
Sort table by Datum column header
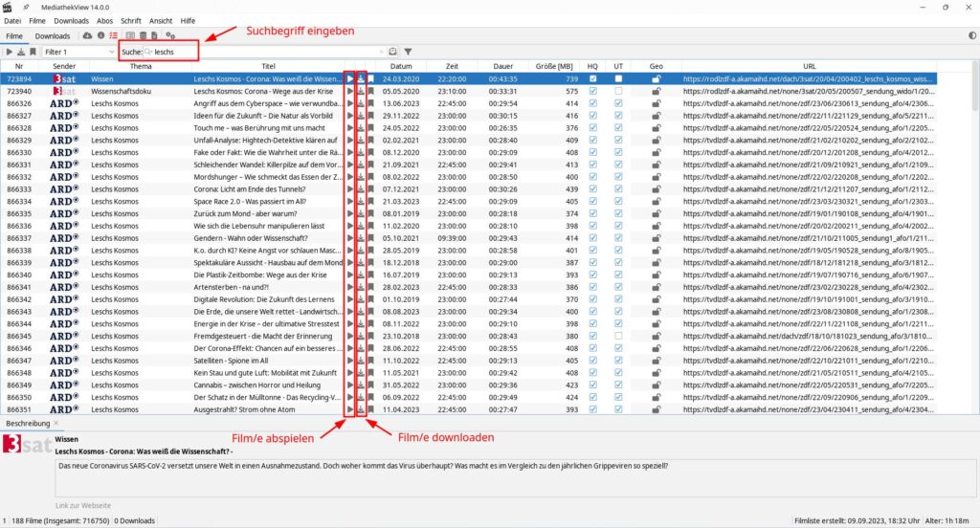(x=402, y=66)
